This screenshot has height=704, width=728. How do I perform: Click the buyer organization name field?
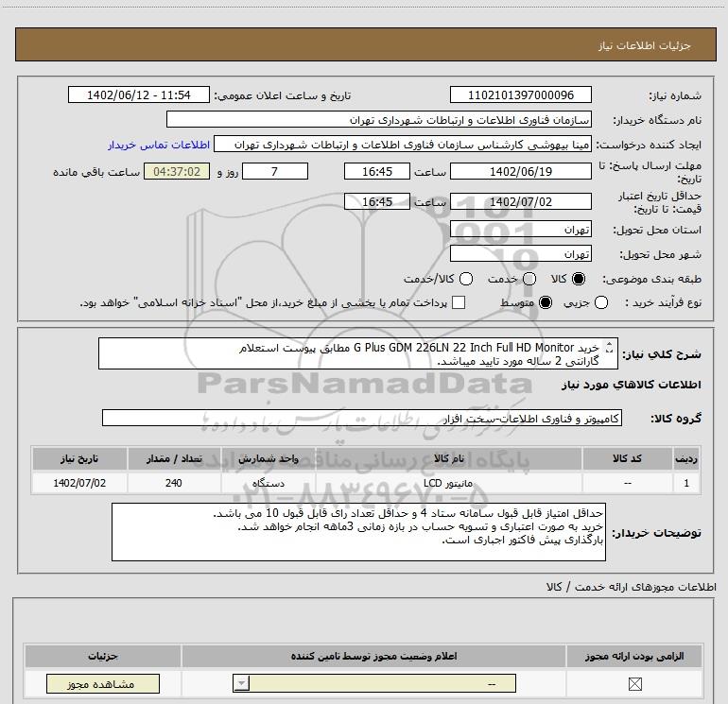(x=379, y=119)
